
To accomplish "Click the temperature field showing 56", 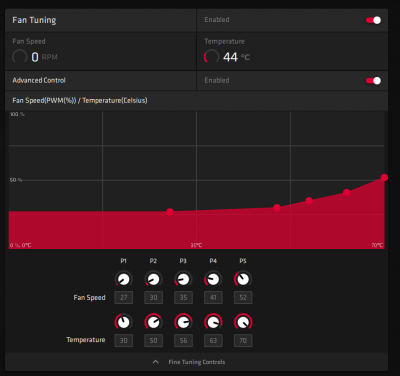I will point(183,341).
